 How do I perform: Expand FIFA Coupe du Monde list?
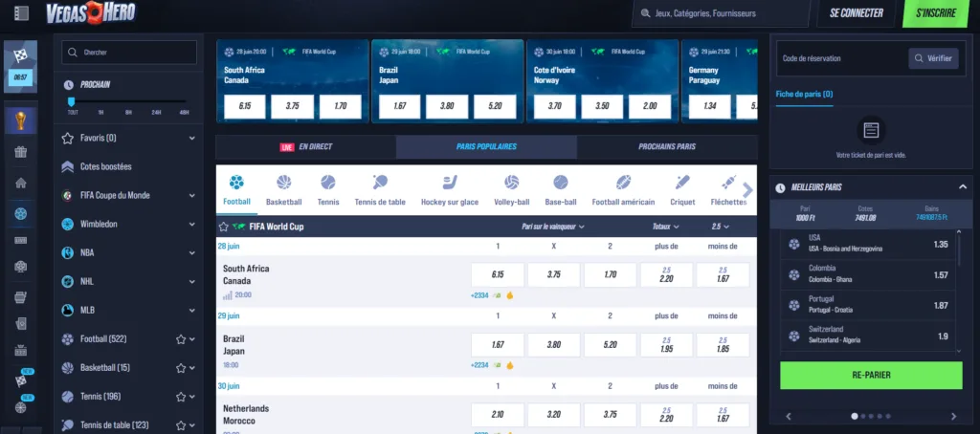[x=191, y=195]
